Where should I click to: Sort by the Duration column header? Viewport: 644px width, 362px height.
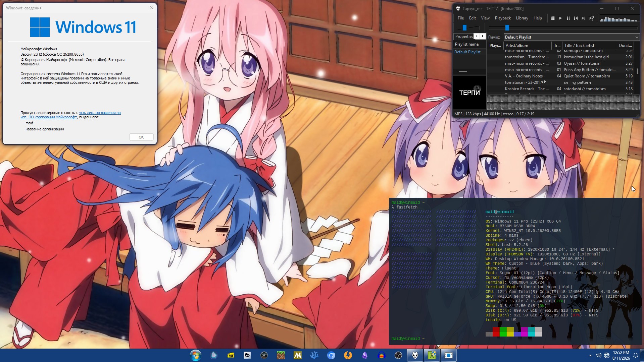625,46
